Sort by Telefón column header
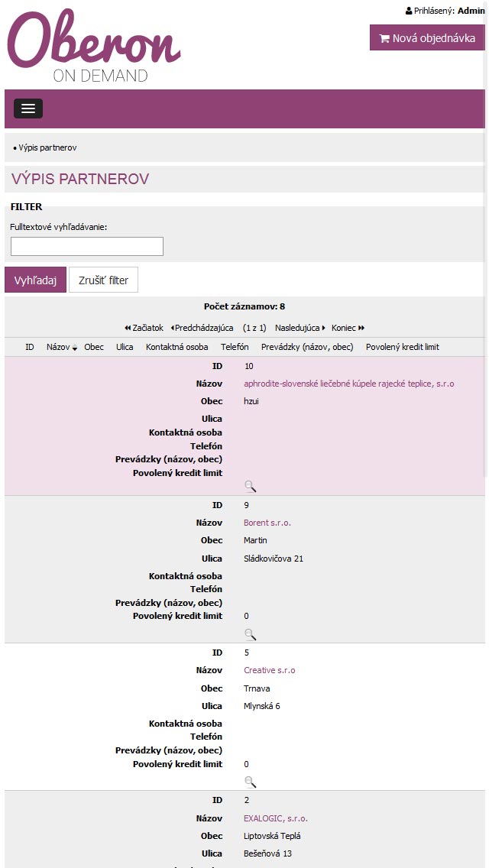The height and width of the screenshot is (868, 489). point(235,347)
